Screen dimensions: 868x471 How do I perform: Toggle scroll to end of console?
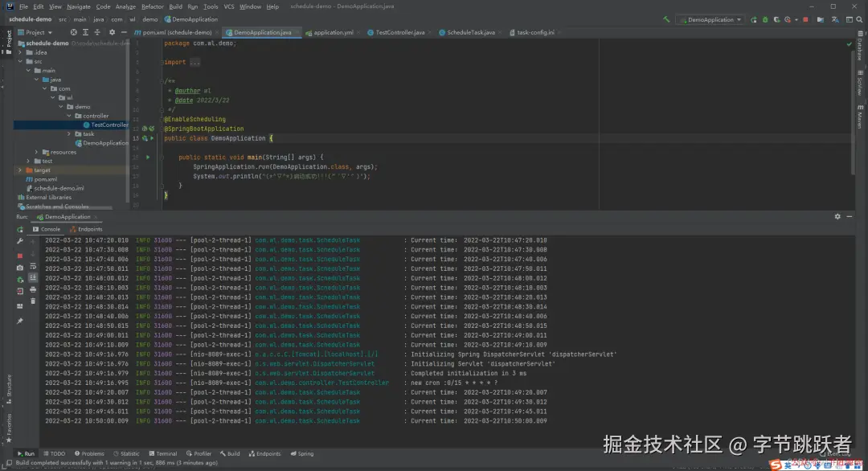(x=33, y=276)
